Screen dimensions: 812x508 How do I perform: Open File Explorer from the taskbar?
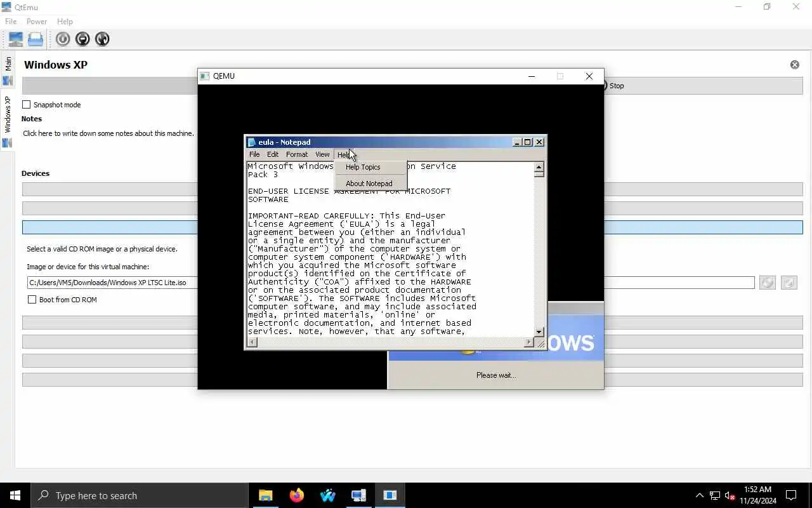tap(265, 495)
